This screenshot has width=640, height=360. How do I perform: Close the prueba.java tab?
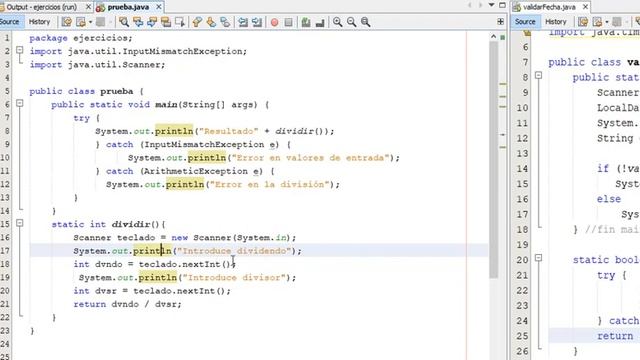pyautogui.click(x=159, y=7)
